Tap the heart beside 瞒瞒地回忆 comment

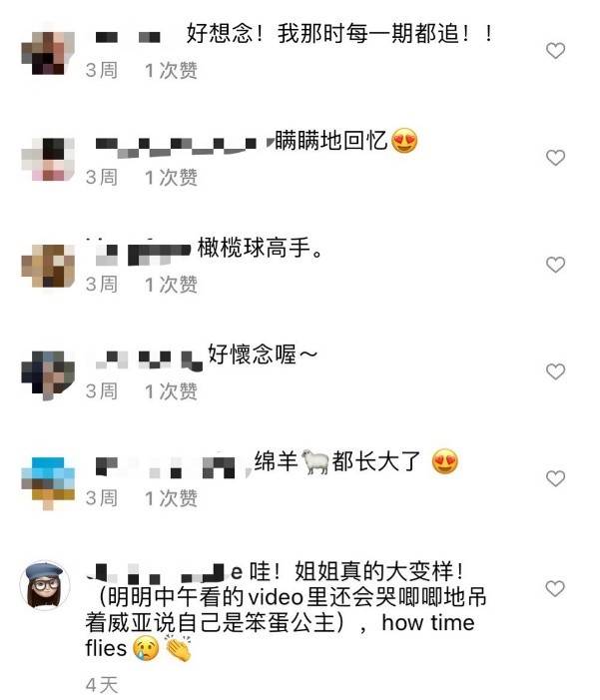click(x=555, y=158)
